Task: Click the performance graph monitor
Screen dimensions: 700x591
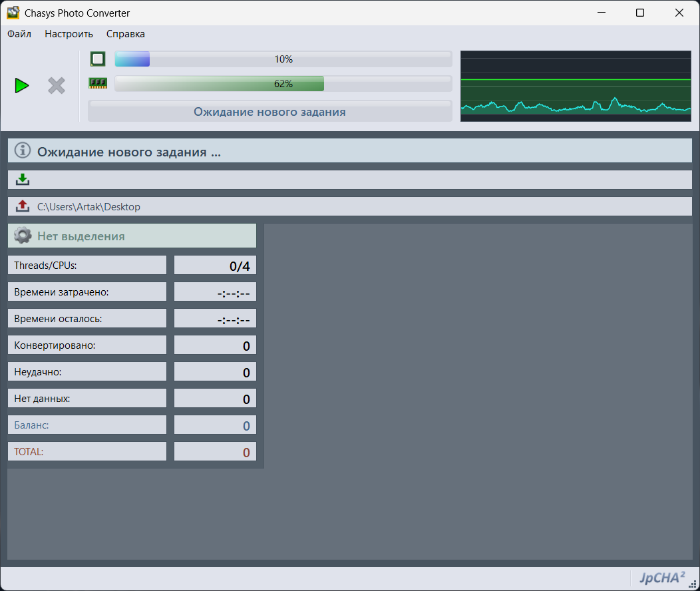Action: point(576,86)
